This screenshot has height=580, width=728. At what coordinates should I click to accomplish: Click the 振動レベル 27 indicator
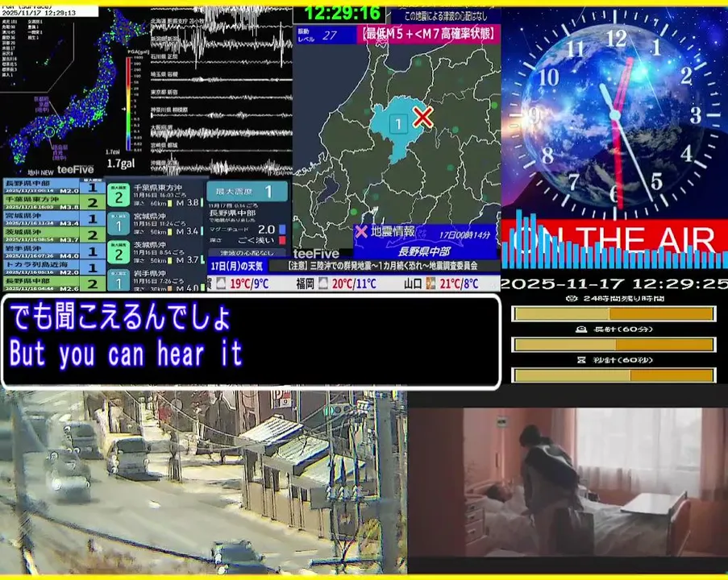326,35
